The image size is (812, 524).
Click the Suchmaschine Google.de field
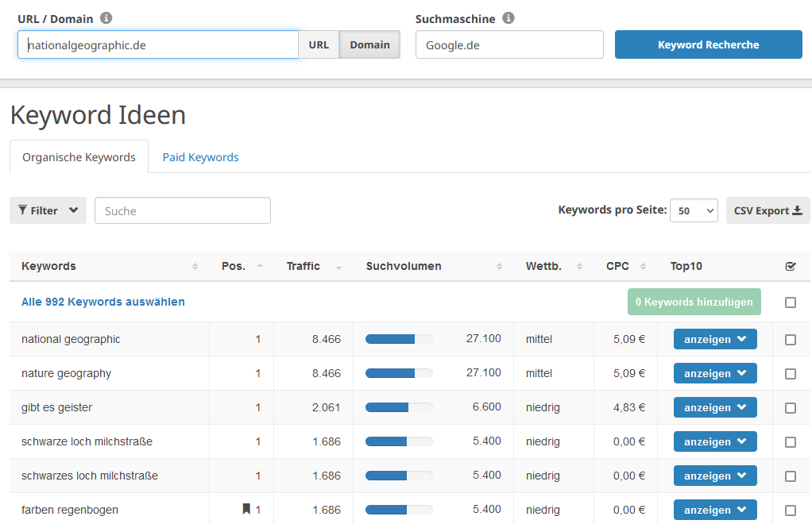coord(509,44)
